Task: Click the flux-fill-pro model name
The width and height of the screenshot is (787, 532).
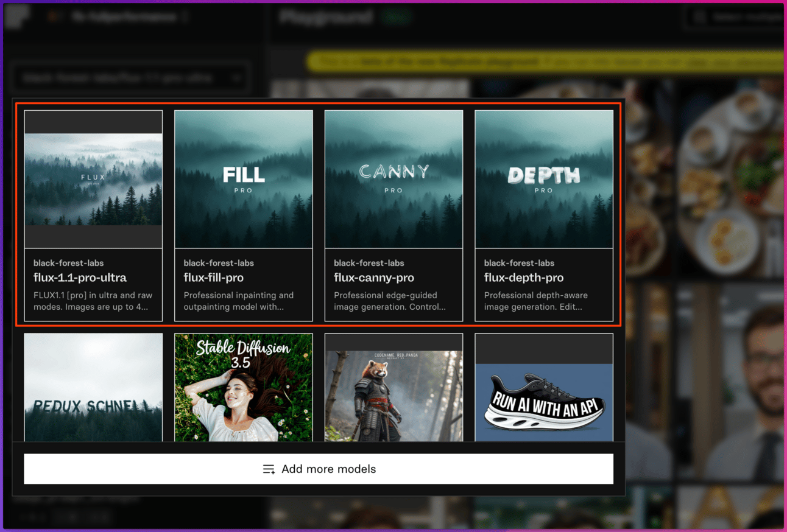Action: (x=214, y=278)
